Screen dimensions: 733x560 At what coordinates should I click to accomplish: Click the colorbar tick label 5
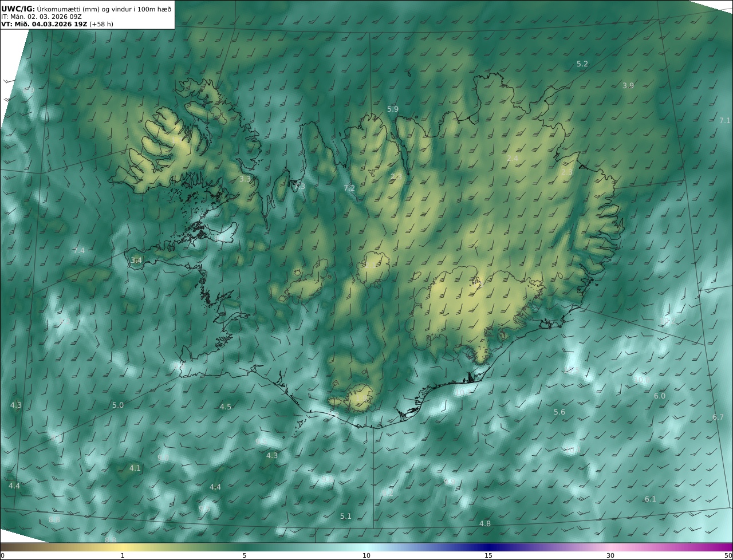(245, 555)
